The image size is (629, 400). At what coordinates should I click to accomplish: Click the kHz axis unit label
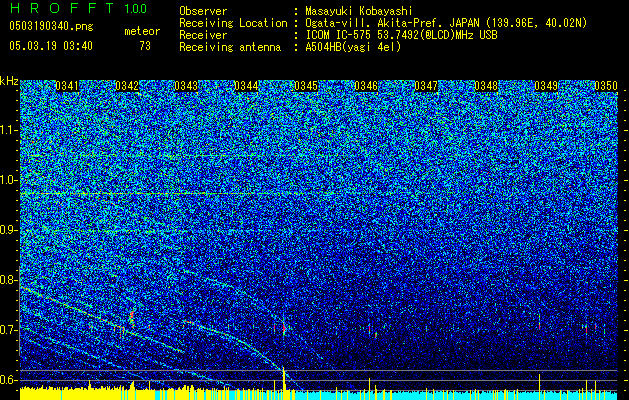point(9,81)
